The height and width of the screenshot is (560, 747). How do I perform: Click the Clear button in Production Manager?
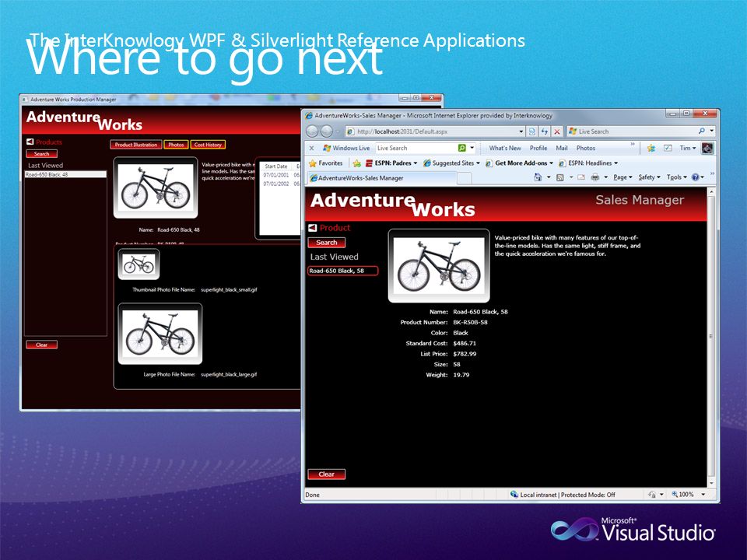(41, 345)
